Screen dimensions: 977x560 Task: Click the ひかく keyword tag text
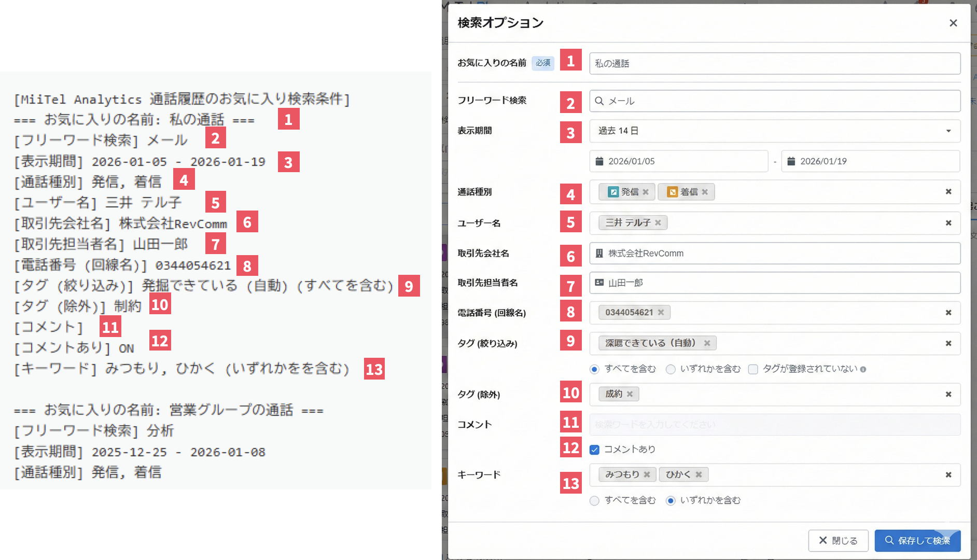(678, 474)
